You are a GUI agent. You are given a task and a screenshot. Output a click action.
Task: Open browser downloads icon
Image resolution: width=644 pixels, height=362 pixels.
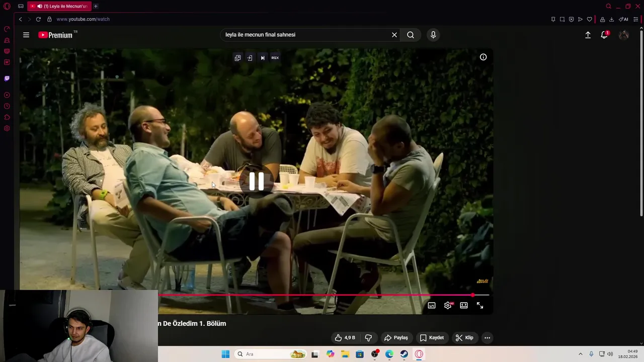(x=611, y=19)
